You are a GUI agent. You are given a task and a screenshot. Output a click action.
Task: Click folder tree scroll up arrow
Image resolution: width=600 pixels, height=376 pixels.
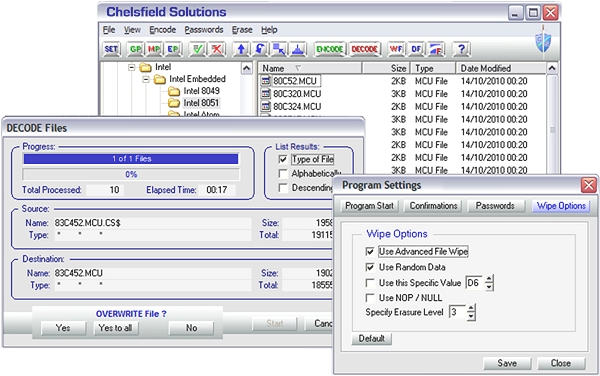[x=247, y=68]
